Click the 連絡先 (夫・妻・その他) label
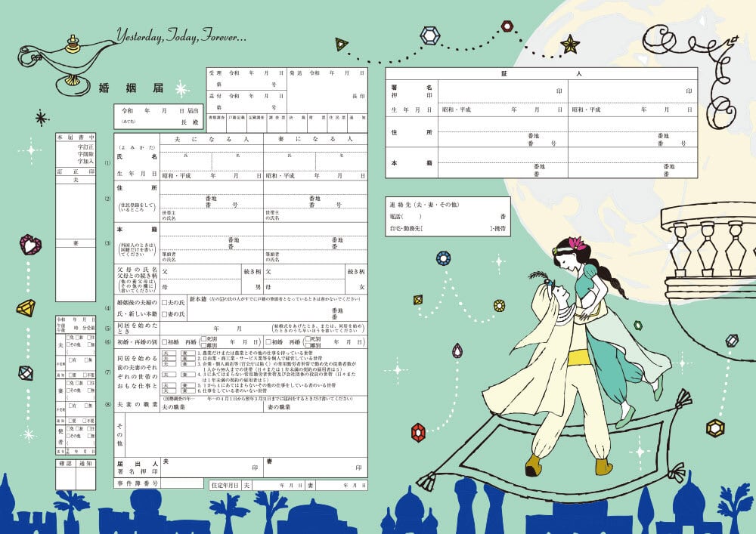 tap(424, 205)
